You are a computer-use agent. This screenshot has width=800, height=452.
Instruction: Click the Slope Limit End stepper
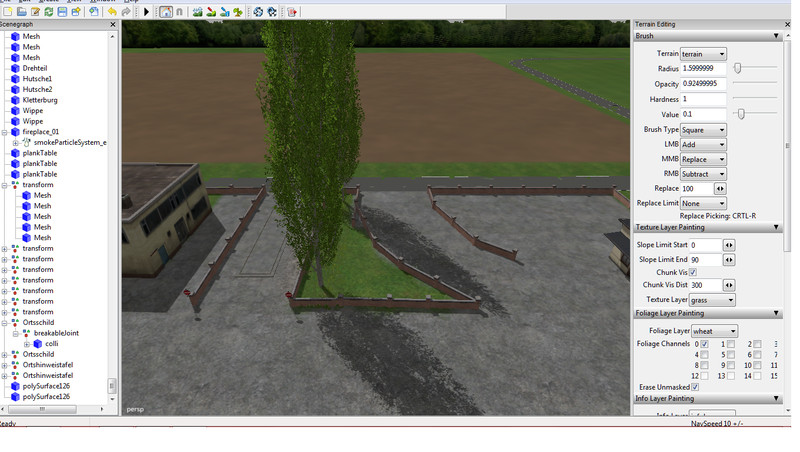pyautogui.click(x=729, y=260)
